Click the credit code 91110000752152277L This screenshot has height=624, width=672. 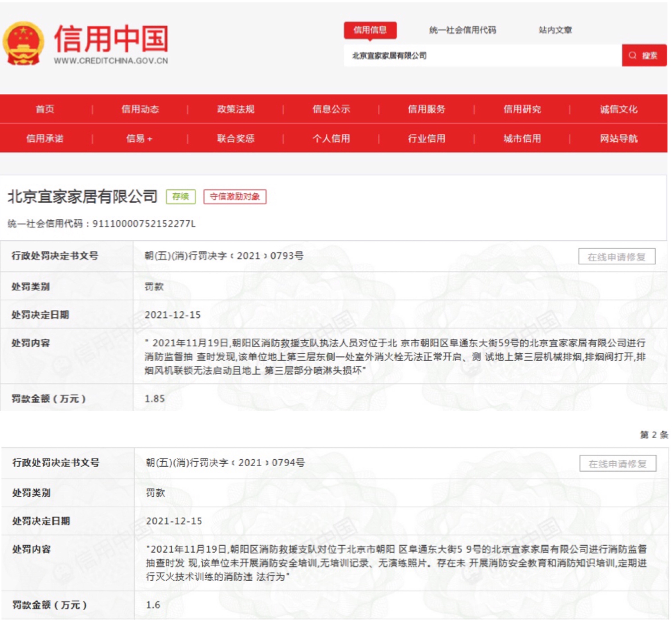(144, 224)
